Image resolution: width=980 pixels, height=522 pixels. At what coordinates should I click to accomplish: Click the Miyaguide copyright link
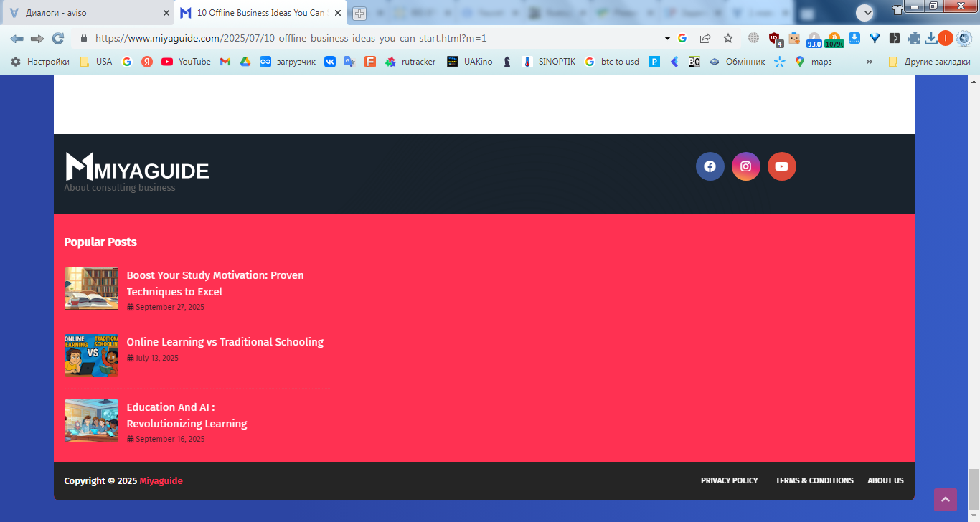(161, 481)
